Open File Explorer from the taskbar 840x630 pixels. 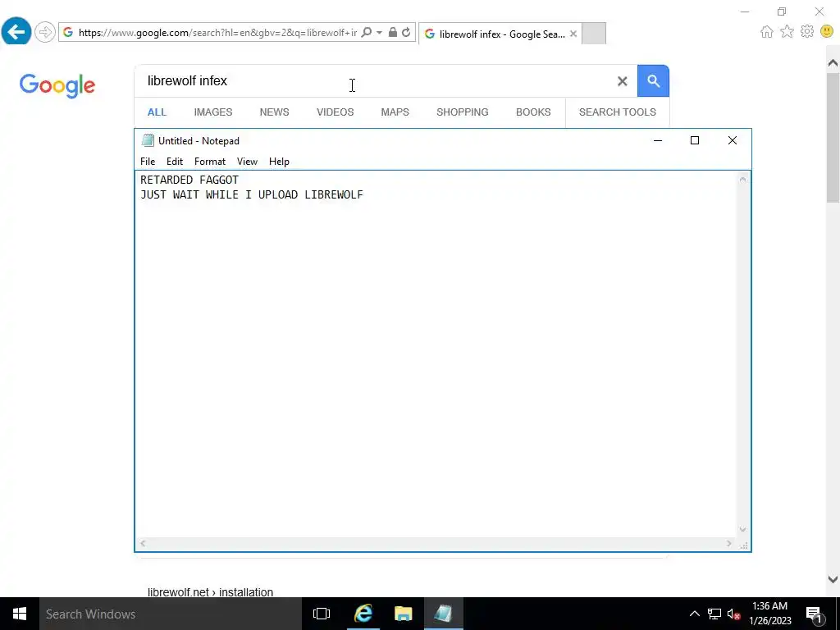coord(403,614)
